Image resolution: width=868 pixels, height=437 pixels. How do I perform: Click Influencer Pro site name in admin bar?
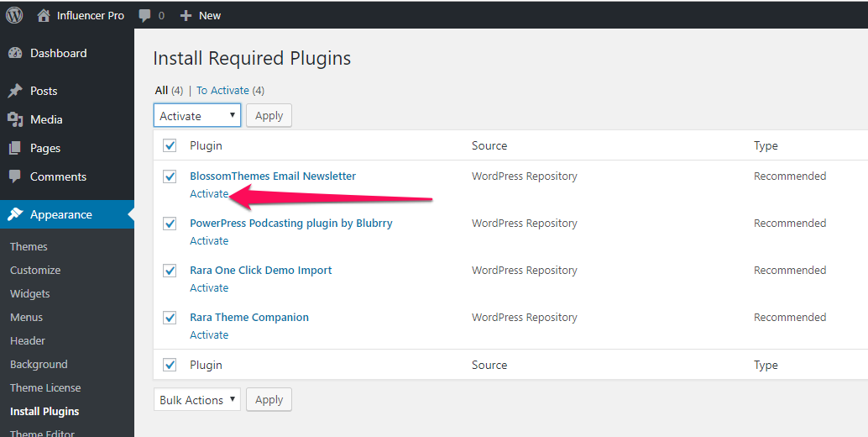[x=90, y=16]
